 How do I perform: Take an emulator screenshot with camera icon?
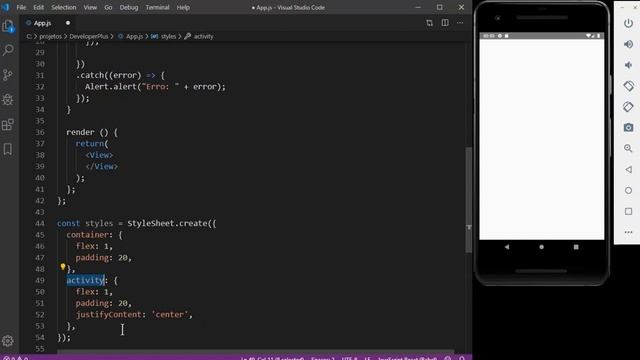click(x=628, y=128)
